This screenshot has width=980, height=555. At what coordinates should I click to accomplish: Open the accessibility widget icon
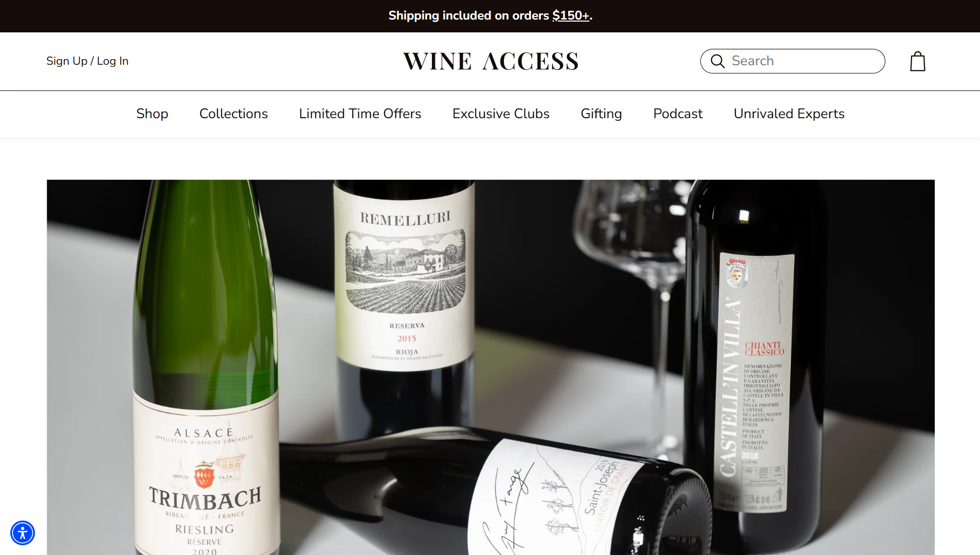coord(23,533)
